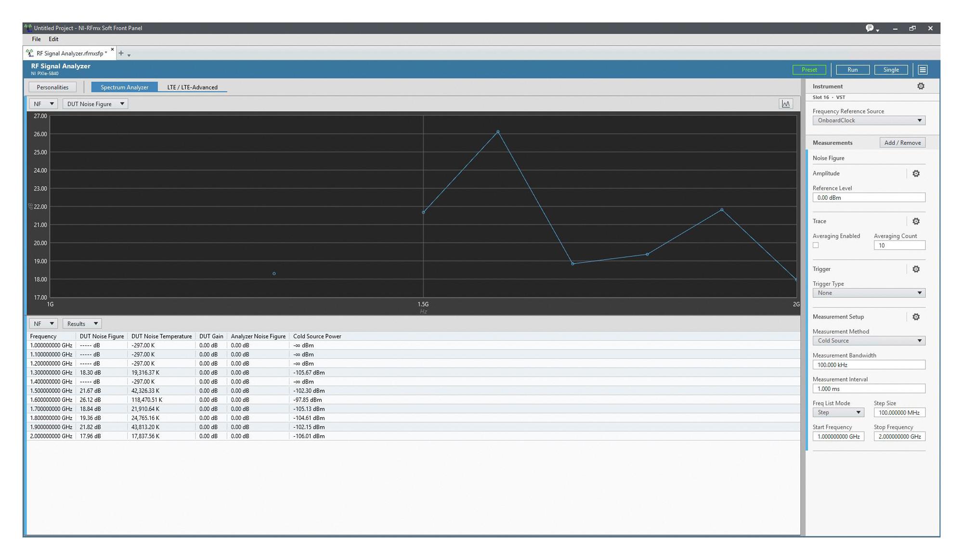
Task: Click the Run button to start measurement
Action: [852, 69]
